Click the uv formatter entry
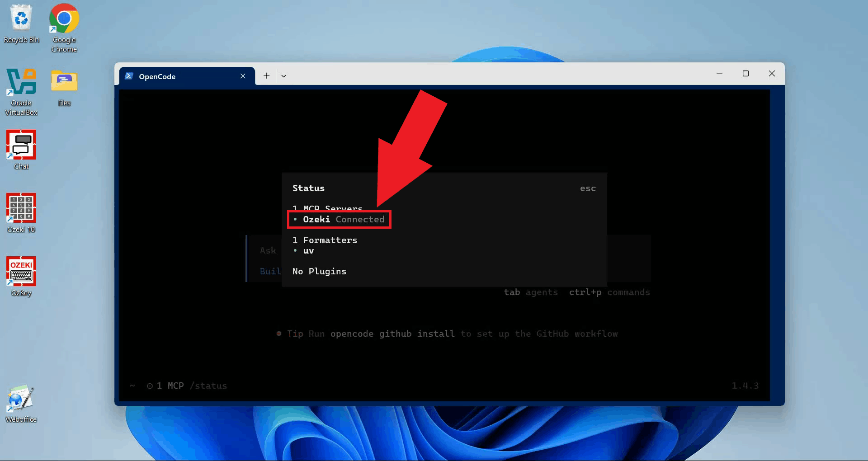The image size is (868, 461). tap(304, 251)
